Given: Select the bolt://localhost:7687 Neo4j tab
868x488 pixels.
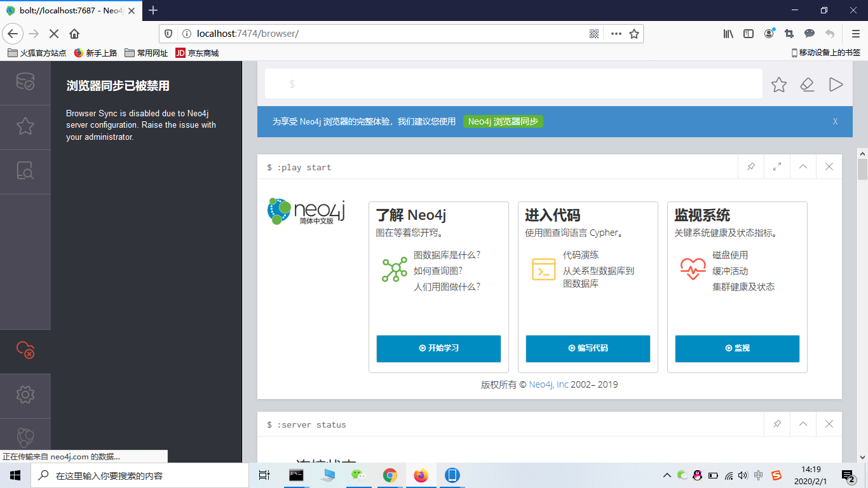Looking at the screenshot, I should (x=71, y=10).
